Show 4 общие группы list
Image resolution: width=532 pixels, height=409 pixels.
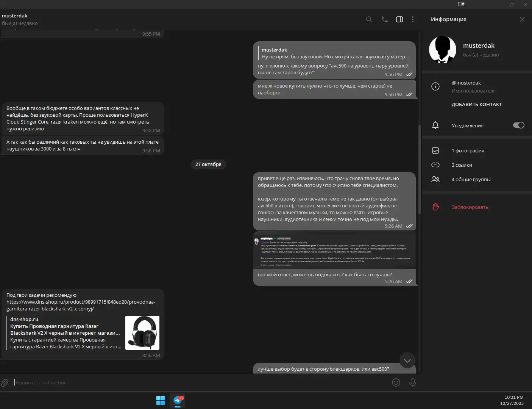(x=471, y=180)
